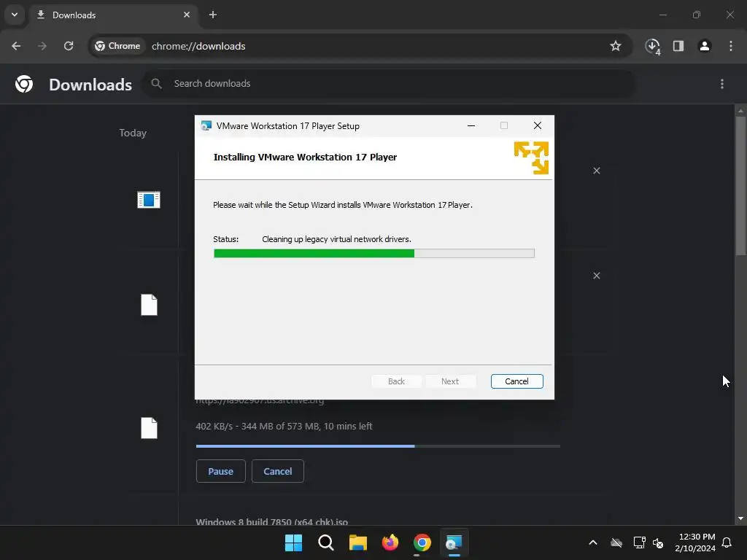Open the Windows Start menu
Viewport: 747px width, 560px height.
pyautogui.click(x=293, y=542)
